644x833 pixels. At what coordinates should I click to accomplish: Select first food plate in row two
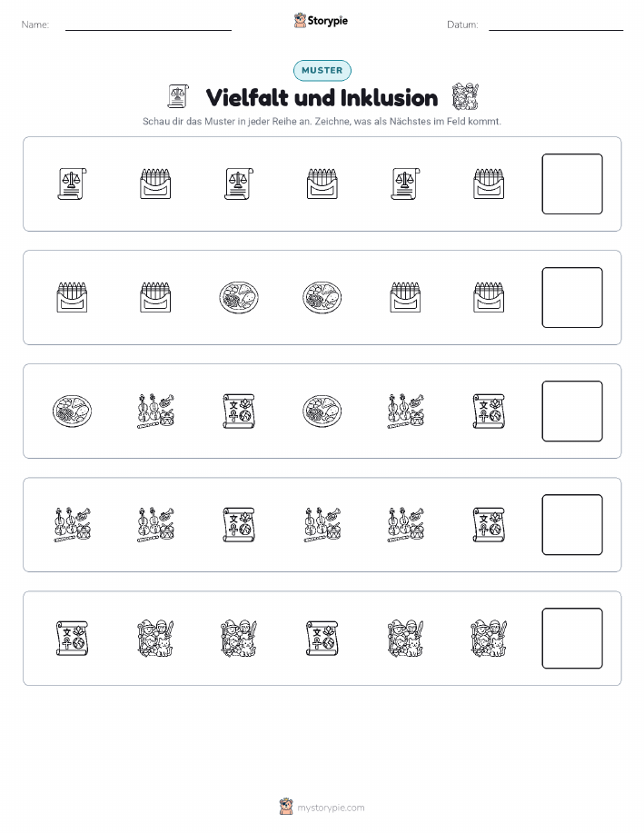[239, 298]
